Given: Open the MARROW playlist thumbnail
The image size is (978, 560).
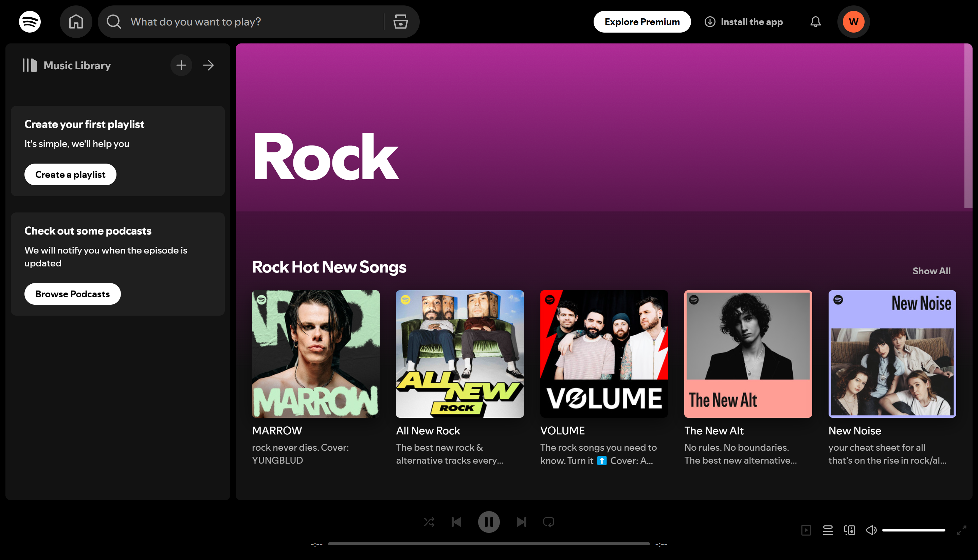Looking at the screenshot, I should (x=315, y=354).
